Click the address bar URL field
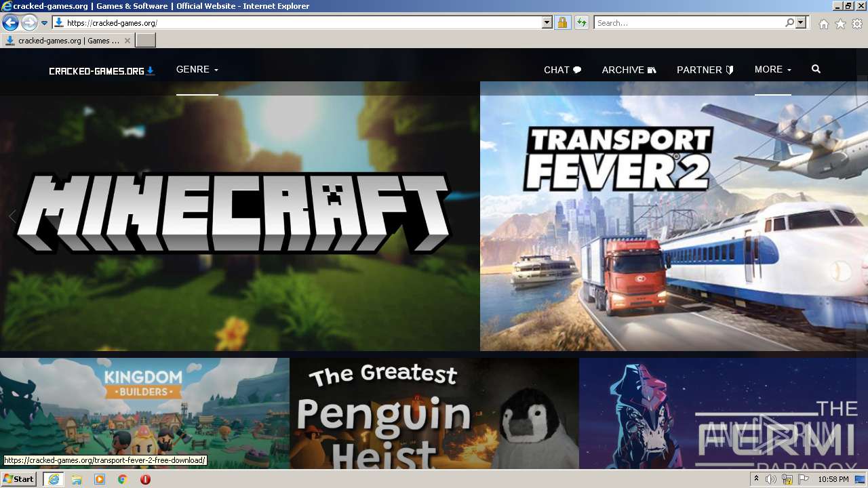 (x=303, y=22)
